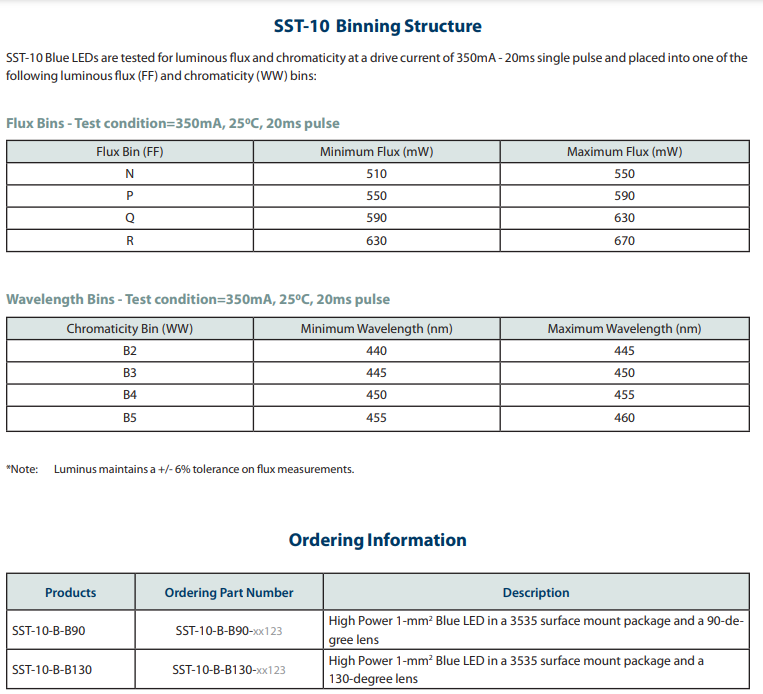The image size is (763, 694).
Task: Click minimum flux 590 in row Q
Action: pyautogui.click(x=377, y=218)
